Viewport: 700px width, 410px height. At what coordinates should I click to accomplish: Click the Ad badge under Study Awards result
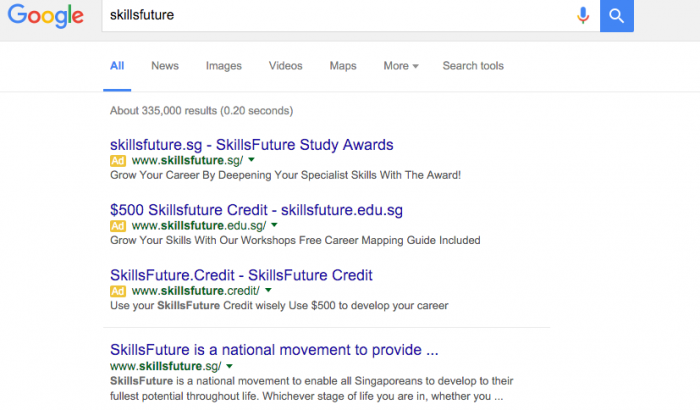pyautogui.click(x=118, y=160)
